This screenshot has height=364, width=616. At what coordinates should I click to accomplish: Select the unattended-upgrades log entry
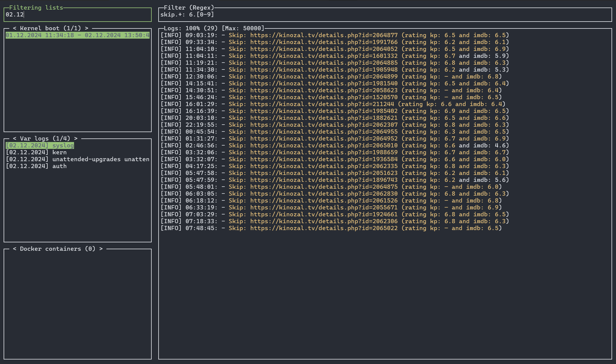click(78, 159)
